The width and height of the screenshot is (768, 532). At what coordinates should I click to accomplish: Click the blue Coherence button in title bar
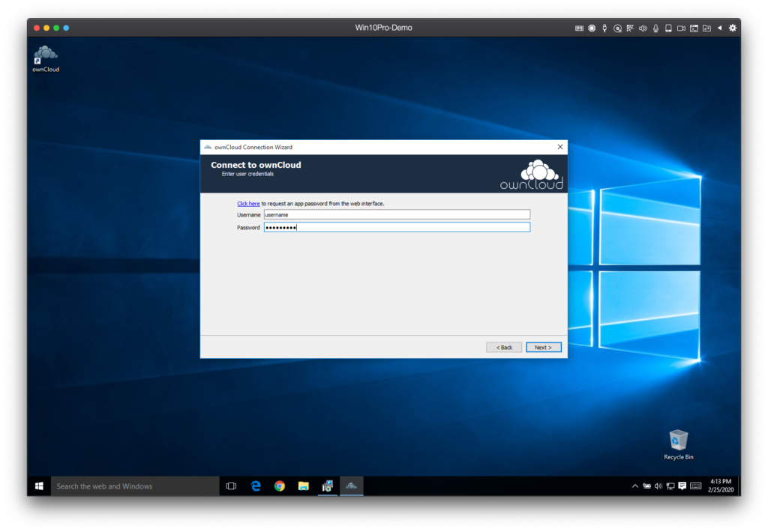coord(66,28)
